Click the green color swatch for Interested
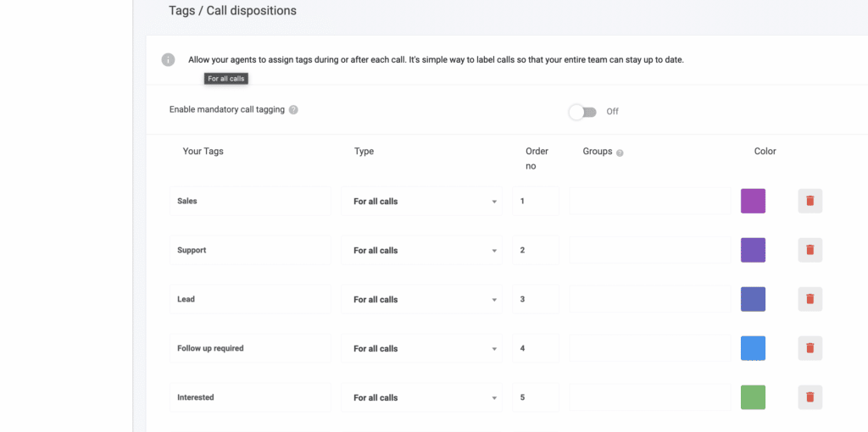 pos(753,397)
